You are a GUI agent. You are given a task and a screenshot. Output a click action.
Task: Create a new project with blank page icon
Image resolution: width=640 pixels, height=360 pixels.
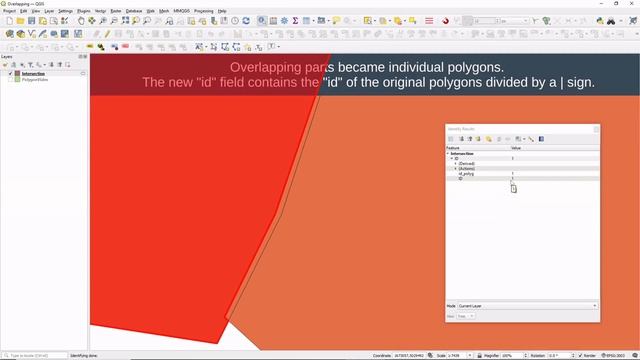pos(9,21)
